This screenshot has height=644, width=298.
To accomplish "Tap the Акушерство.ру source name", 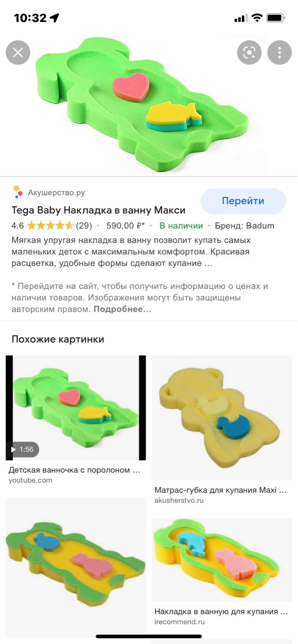I will (57, 192).
